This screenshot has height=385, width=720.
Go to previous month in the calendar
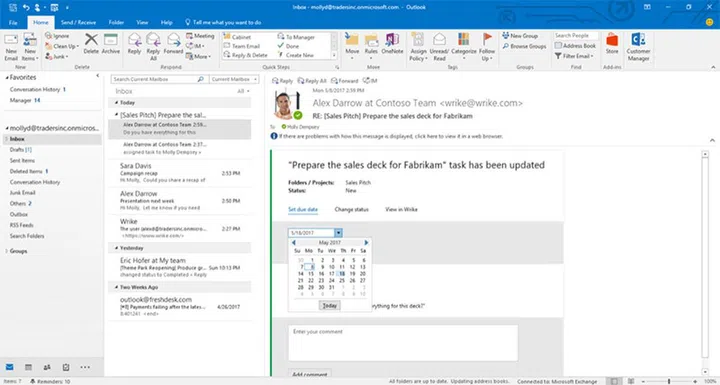(294, 243)
